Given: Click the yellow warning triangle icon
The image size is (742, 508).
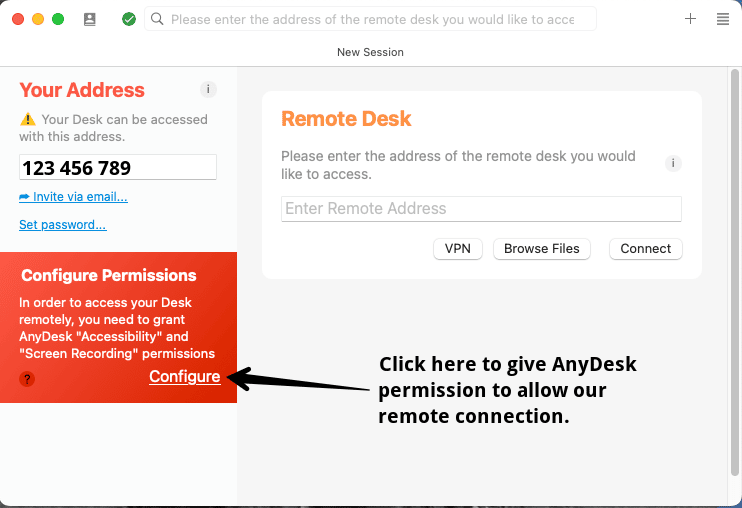Looking at the screenshot, I should pos(27,119).
